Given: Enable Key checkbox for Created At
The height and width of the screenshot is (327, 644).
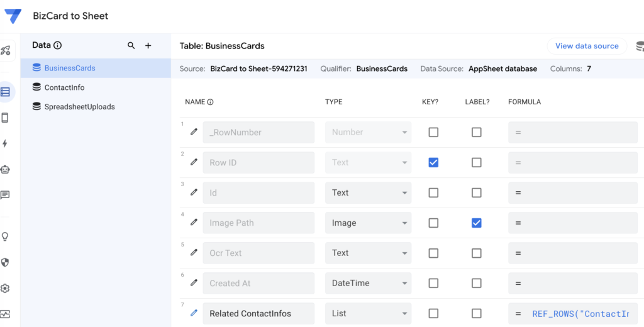Looking at the screenshot, I should (x=433, y=283).
